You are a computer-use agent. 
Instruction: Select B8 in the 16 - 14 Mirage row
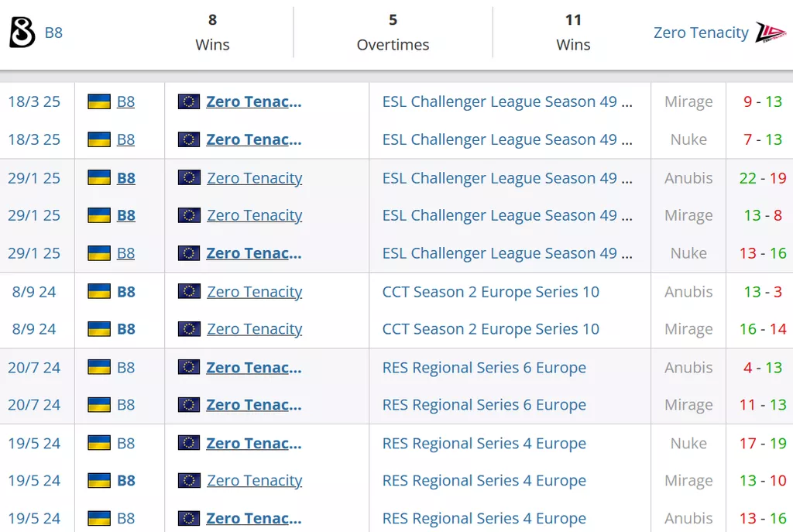(126, 329)
